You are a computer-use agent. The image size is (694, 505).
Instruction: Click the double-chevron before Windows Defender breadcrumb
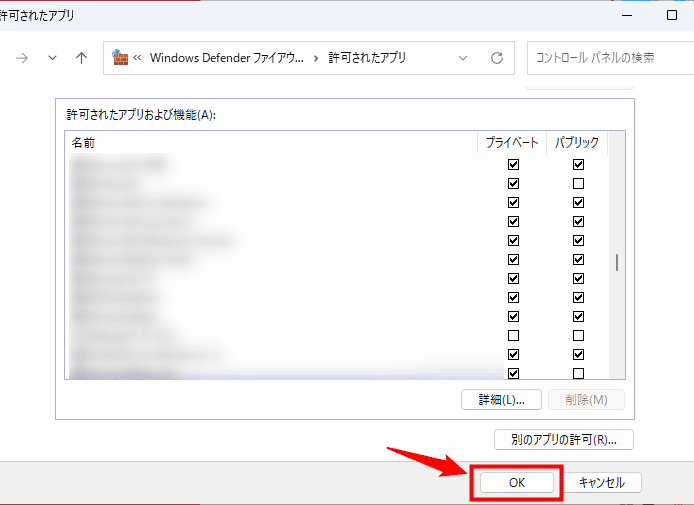pos(137,58)
